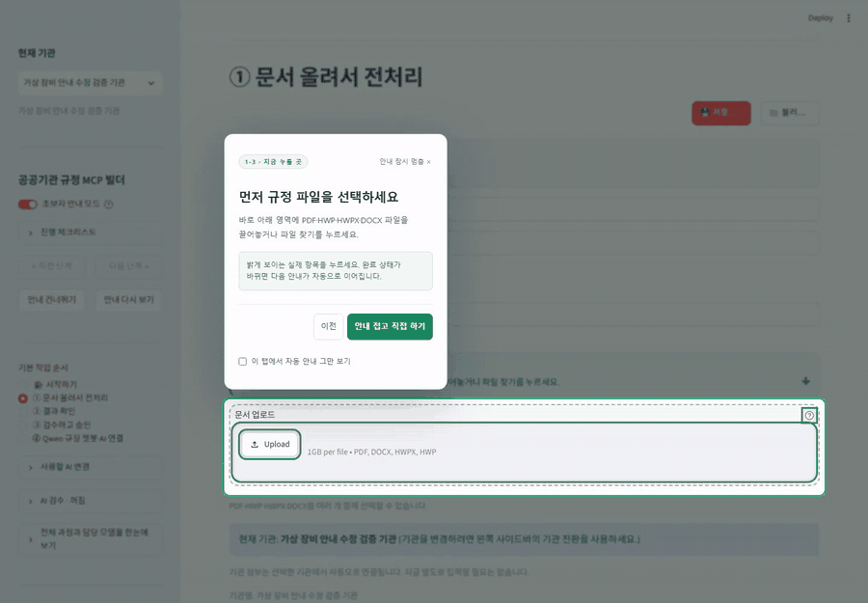
Task: Expand the AI 검수 · 꺼짐 section
Action: (x=90, y=501)
